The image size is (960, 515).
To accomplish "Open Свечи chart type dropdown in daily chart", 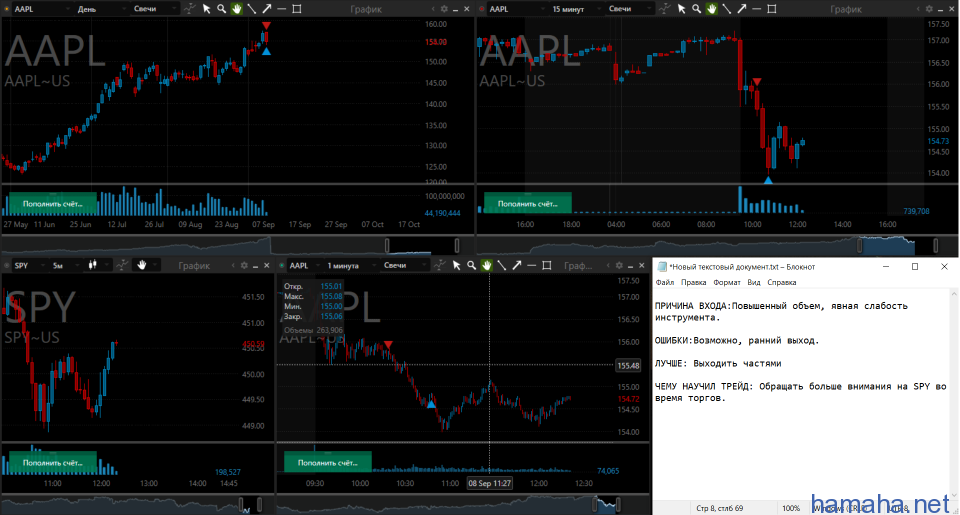I will (156, 9).
